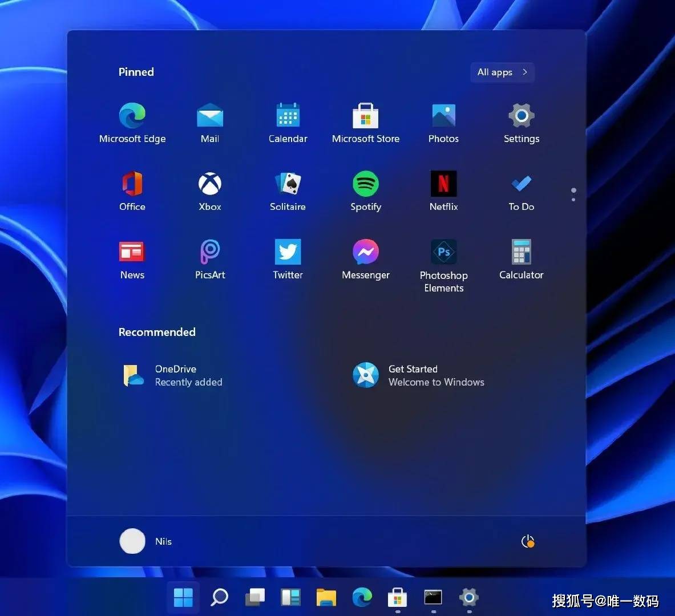Open the Nils user account menu
This screenshot has width=675, height=616.
pos(146,541)
